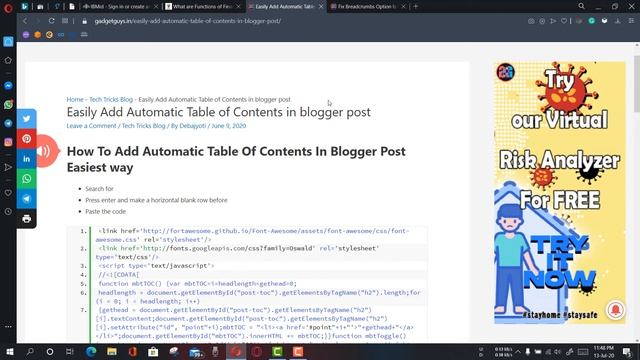Open Microsoft Edge from taskbar
Image resolution: width=640 pixels, height=360 pixels.
click(x=91, y=351)
